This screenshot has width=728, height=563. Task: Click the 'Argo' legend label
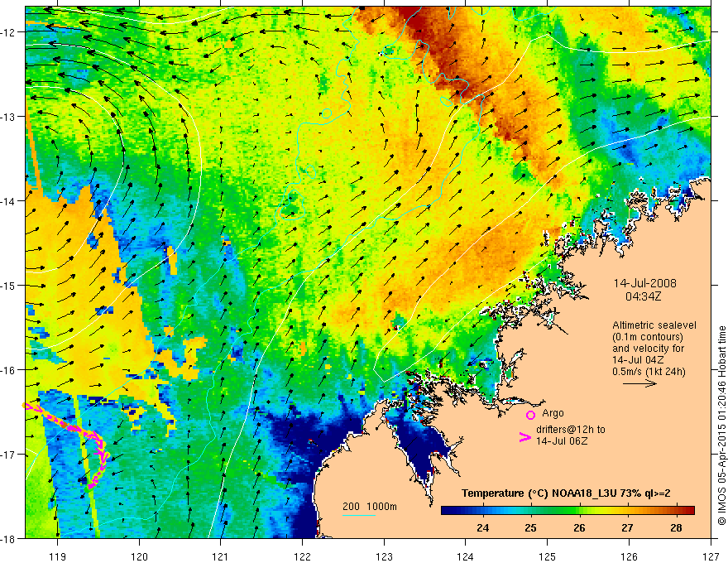click(553, 413)
